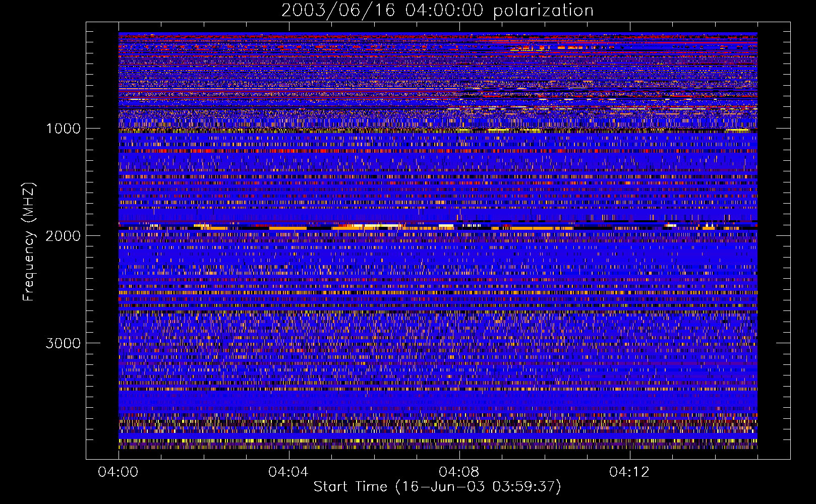Click the "04:12" time tick label

pos(629,472)
